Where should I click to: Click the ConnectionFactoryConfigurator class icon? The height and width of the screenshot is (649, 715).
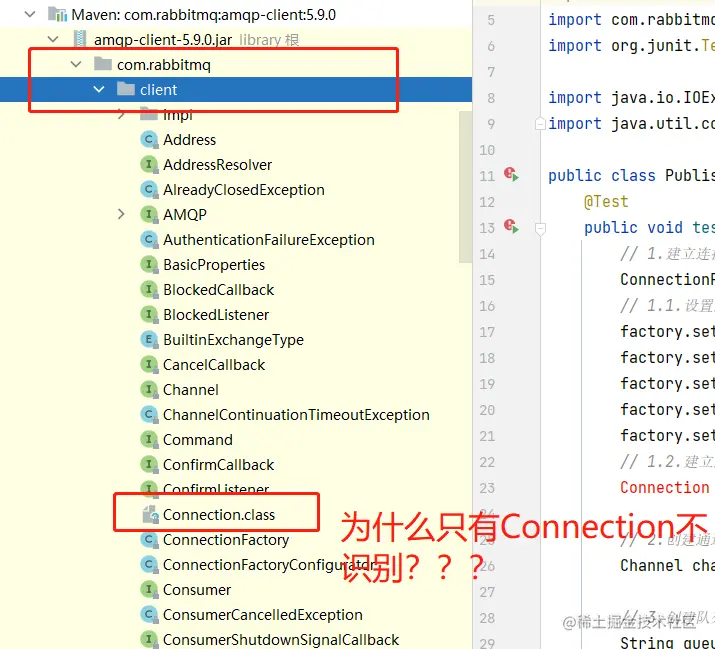(x=149, y=565)
